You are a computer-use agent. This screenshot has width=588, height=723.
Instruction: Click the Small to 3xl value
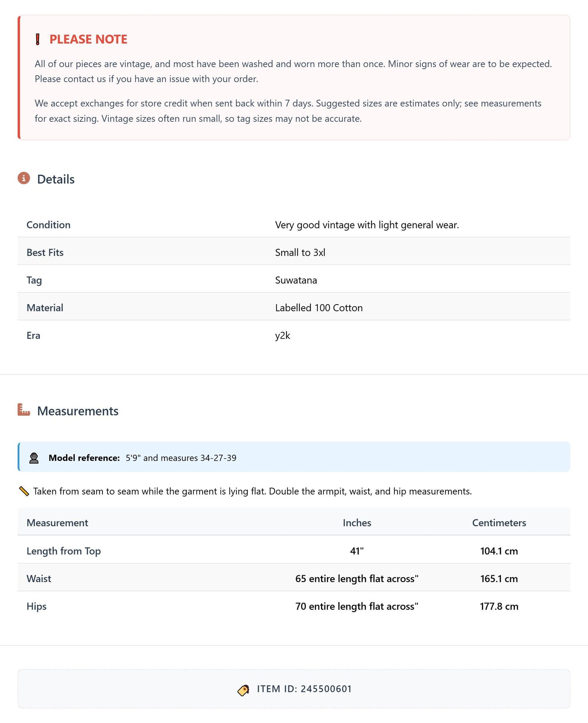(300, 252)
